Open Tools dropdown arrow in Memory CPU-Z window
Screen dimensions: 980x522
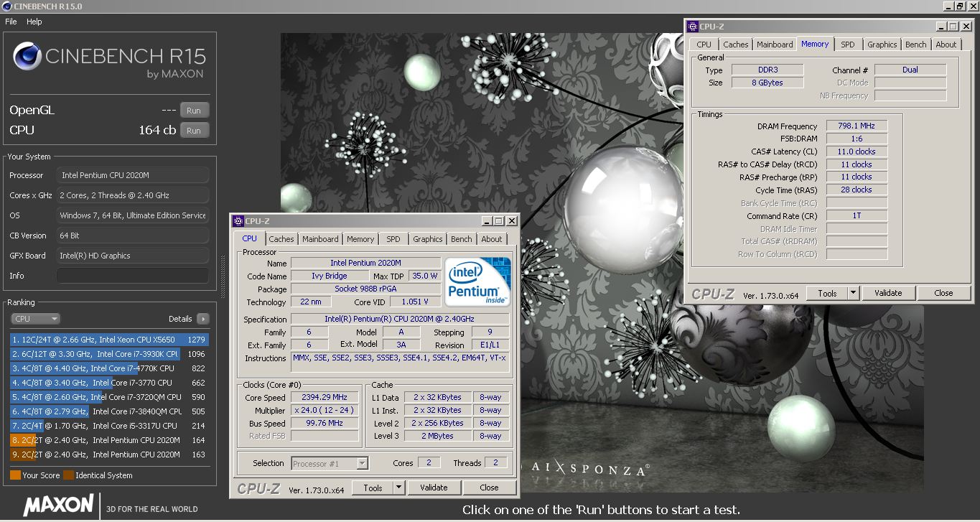point(854,293)
